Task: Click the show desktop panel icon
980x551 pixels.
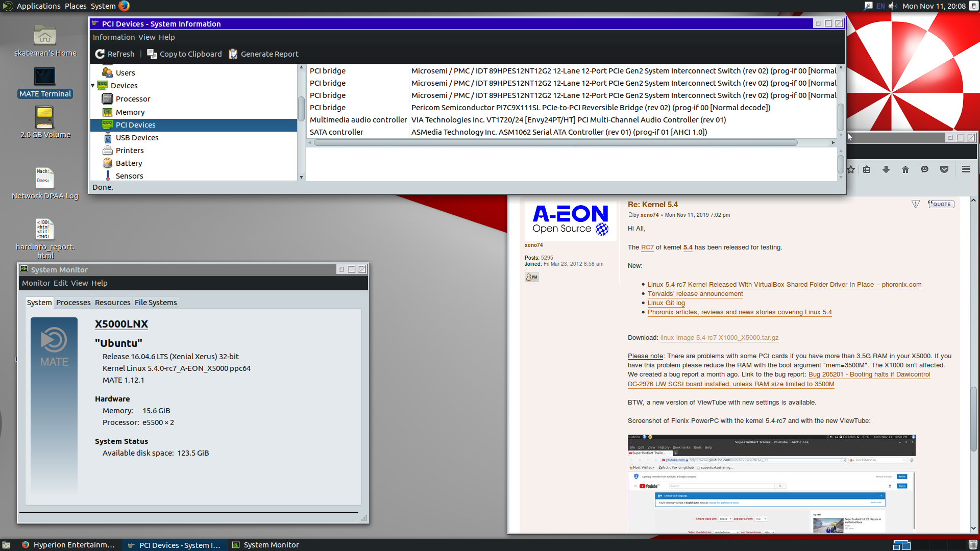Action: click(6, 545)
